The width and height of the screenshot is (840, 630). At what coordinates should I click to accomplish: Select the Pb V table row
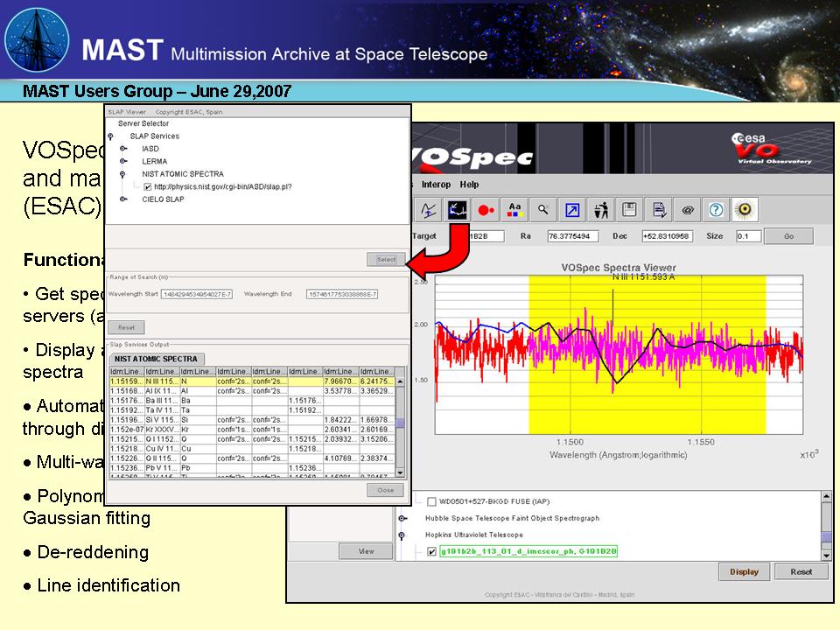[x=252, y=468]
